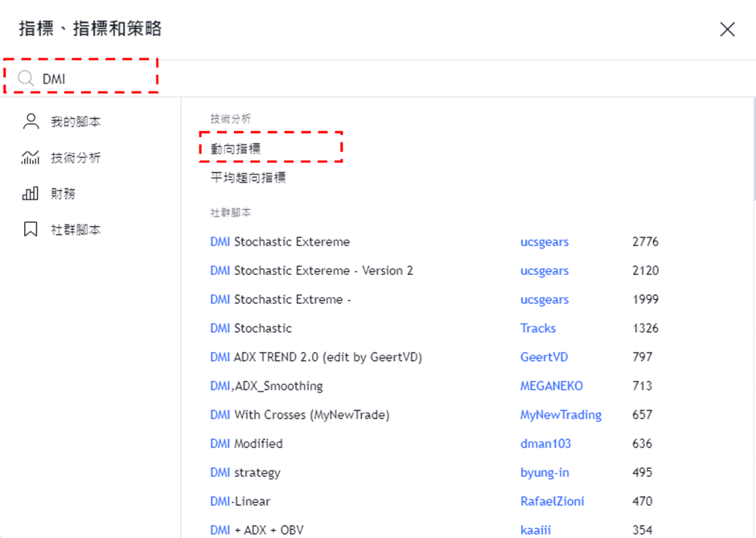756x538 pixels.
Task: Choose DMI With Crosses (MyNewTrade)
Action: [299, 415]
